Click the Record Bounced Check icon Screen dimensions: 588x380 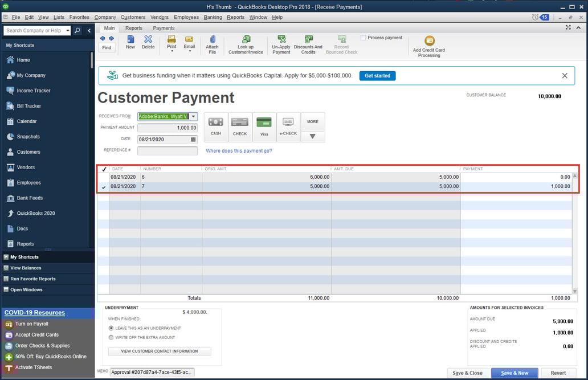(341, 42)
